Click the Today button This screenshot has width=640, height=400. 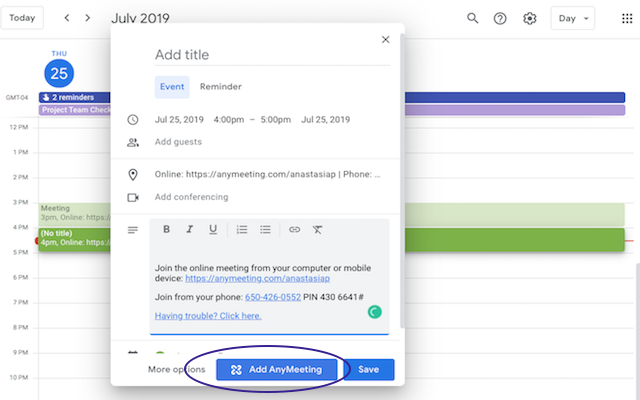pyautogui.click(x=22, y=18)
